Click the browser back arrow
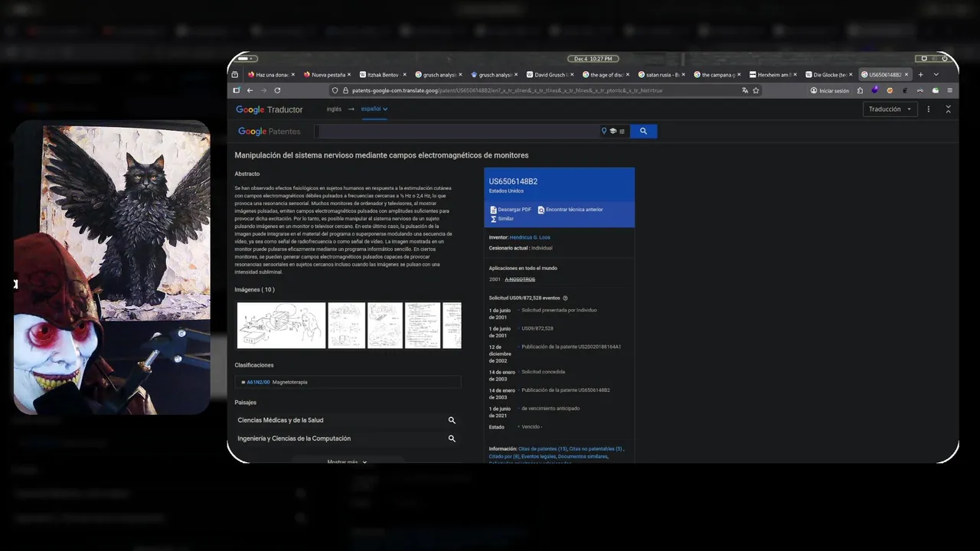980x551 pixels. (x=250, y=90)
